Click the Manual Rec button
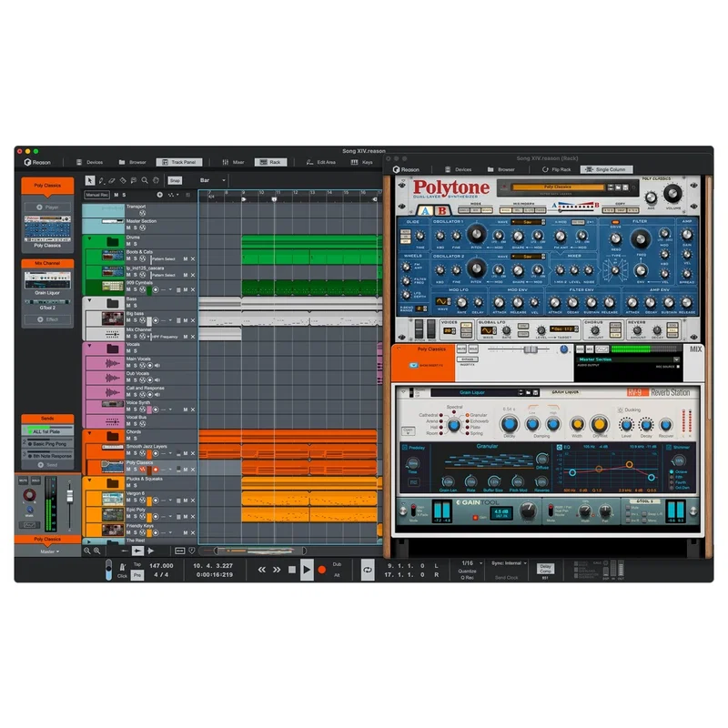Screen dimensions: 728x728 96,195
